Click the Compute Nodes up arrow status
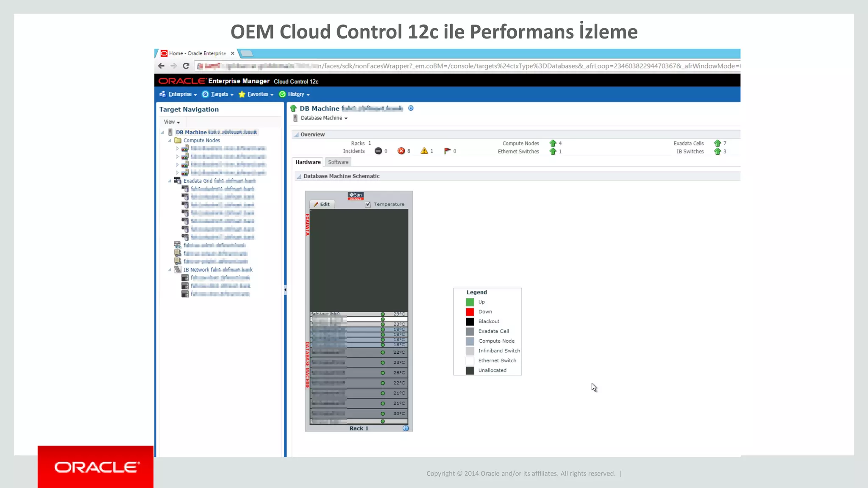This screenshot has height=488, width=868. pyautogui.click(x=553, y=143)
